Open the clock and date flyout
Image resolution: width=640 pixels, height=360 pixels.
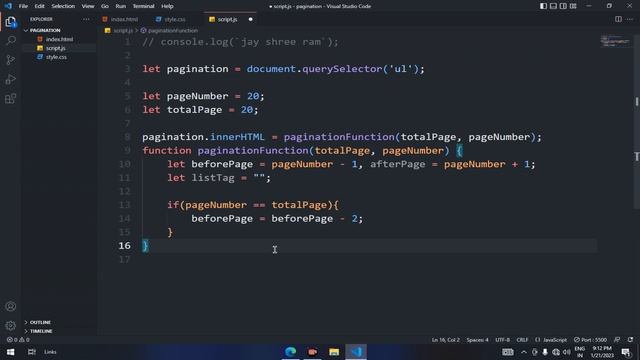tap(602, 352)
